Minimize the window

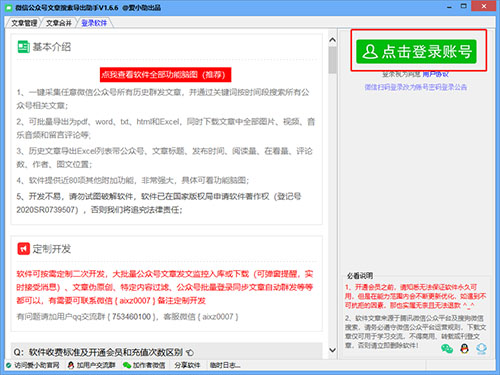coord(449,7)
